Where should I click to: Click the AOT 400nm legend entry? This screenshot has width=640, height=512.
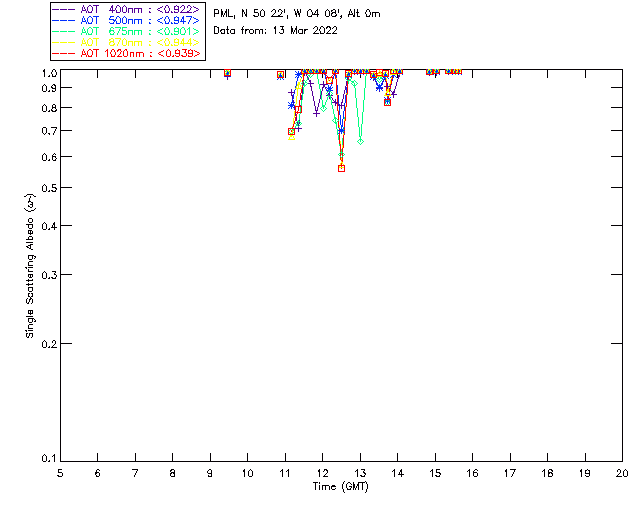tap(126, 9)
